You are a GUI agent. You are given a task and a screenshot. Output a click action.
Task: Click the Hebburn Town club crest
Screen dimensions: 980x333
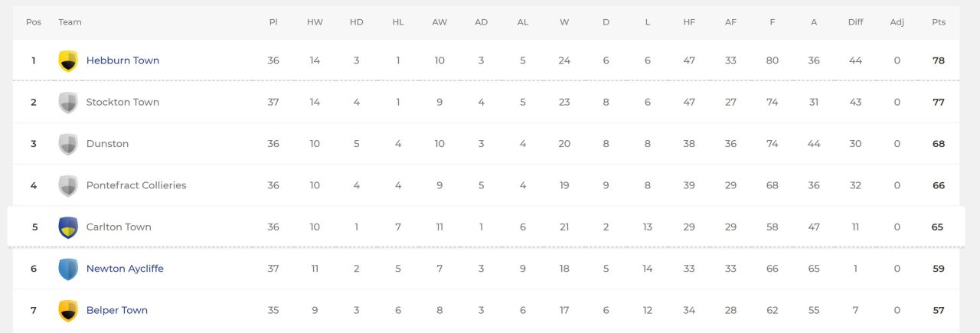click(68, 60)
